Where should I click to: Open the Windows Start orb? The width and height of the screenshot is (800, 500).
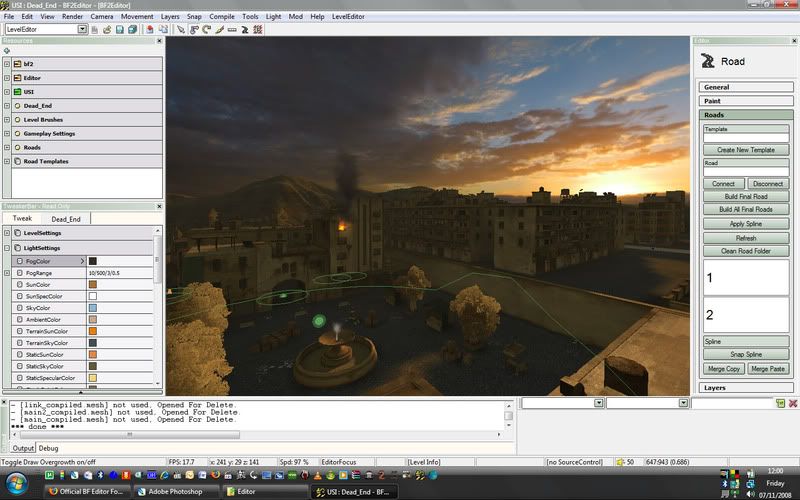tap(16, 483)
